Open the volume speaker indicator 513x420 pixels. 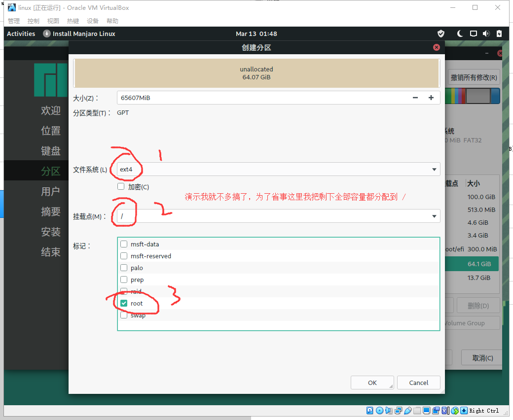[x=486, y=34]
